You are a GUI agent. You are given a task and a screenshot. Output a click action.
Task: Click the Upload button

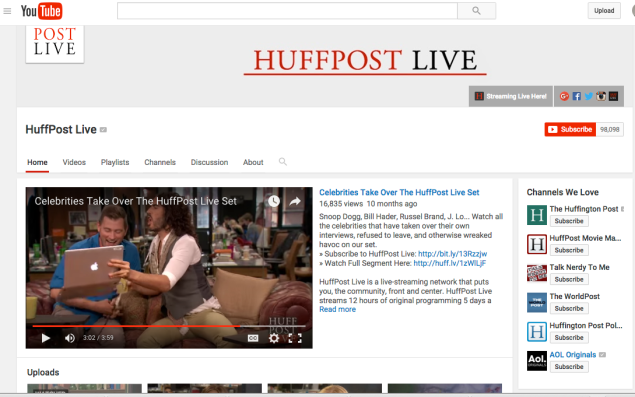(x=604, y=11)
